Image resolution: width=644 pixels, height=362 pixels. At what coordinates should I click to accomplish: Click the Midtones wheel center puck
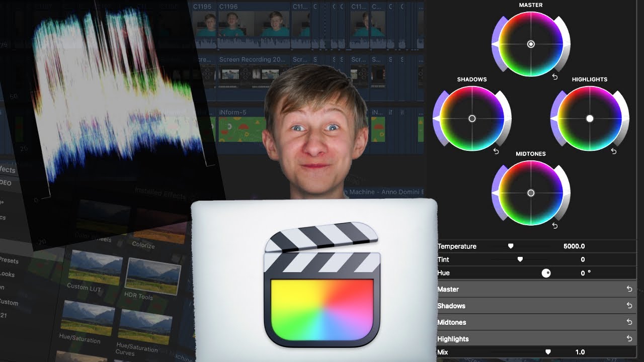click(531, 193)
